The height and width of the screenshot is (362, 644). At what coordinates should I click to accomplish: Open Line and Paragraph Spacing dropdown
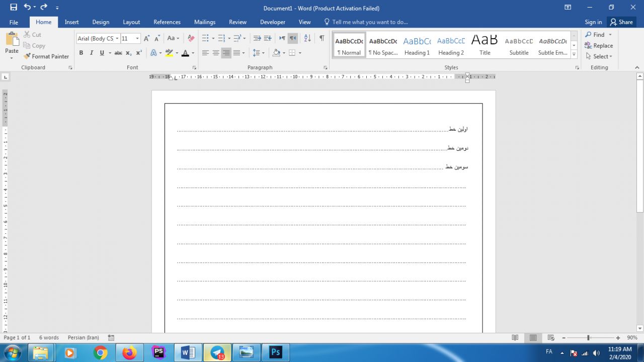coord(258,53)
